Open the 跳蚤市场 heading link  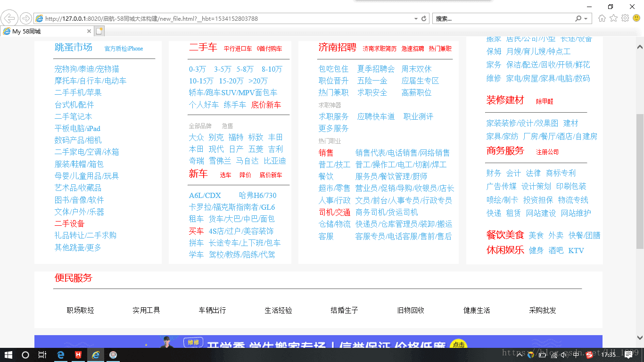pos(74,47)
